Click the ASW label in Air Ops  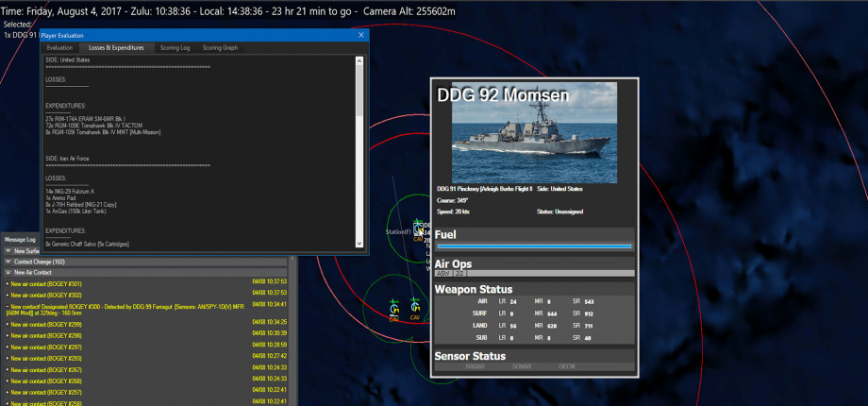pyautogui.click(x=442, y=274)
